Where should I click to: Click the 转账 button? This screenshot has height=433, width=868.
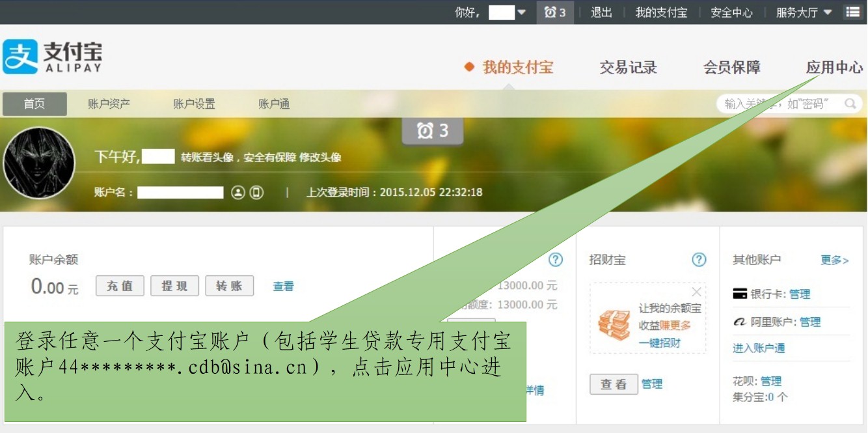click(x=229, y=286)
